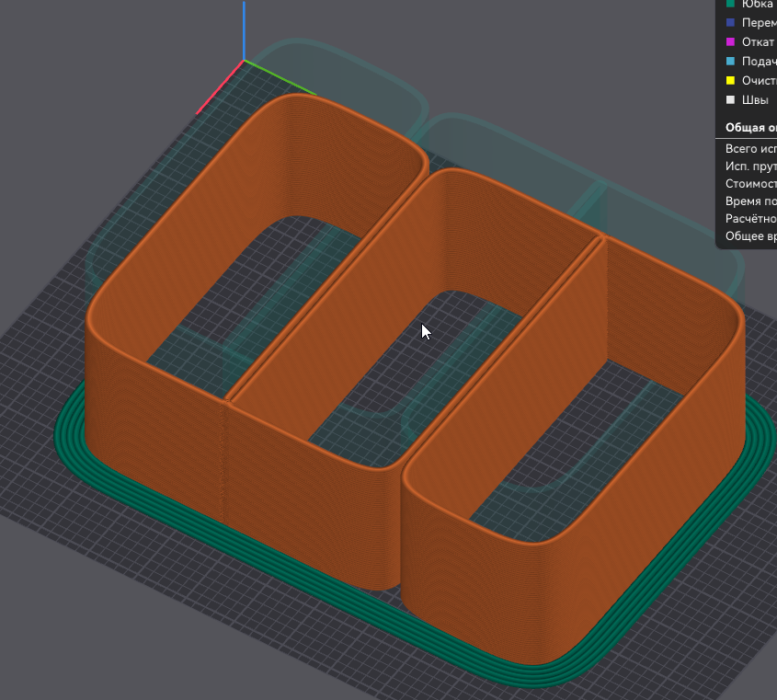Click the cyan Подач color swatch

coord(731,62)
